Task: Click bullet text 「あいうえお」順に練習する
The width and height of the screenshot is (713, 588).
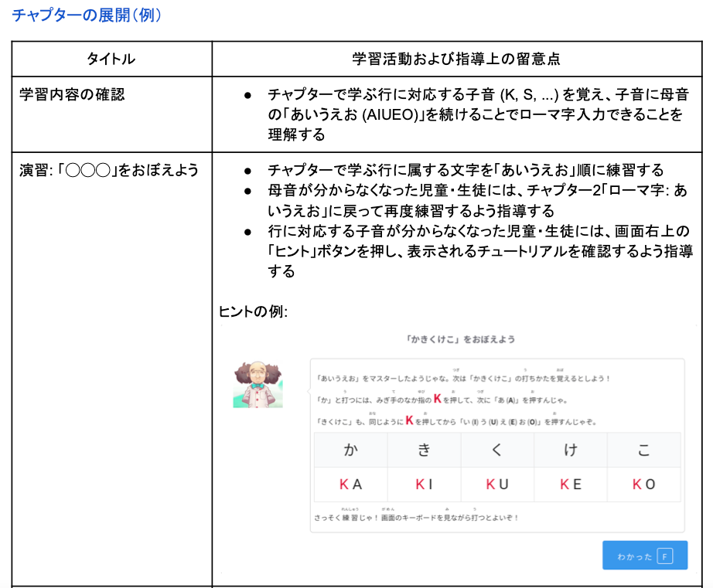Action: coord(466,170)
